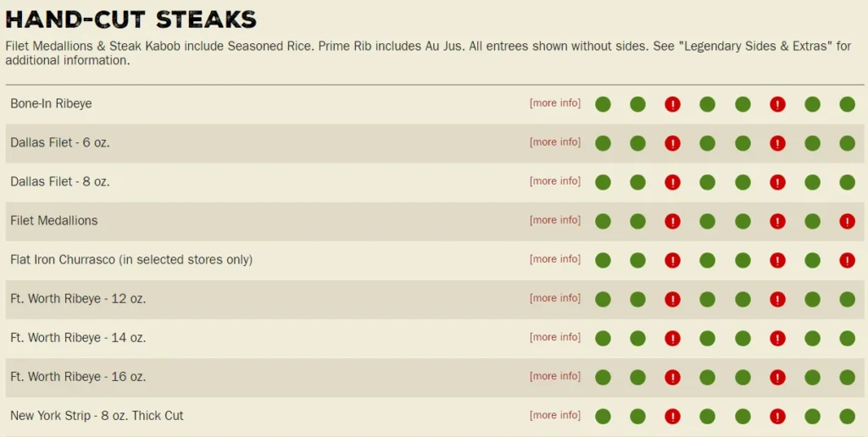The width and height of the screenshot is (868, 437).
Task: Click second red alert icon for Ft. Worth Ribeye 12 oz.
Action: click(x=777, y=299)
